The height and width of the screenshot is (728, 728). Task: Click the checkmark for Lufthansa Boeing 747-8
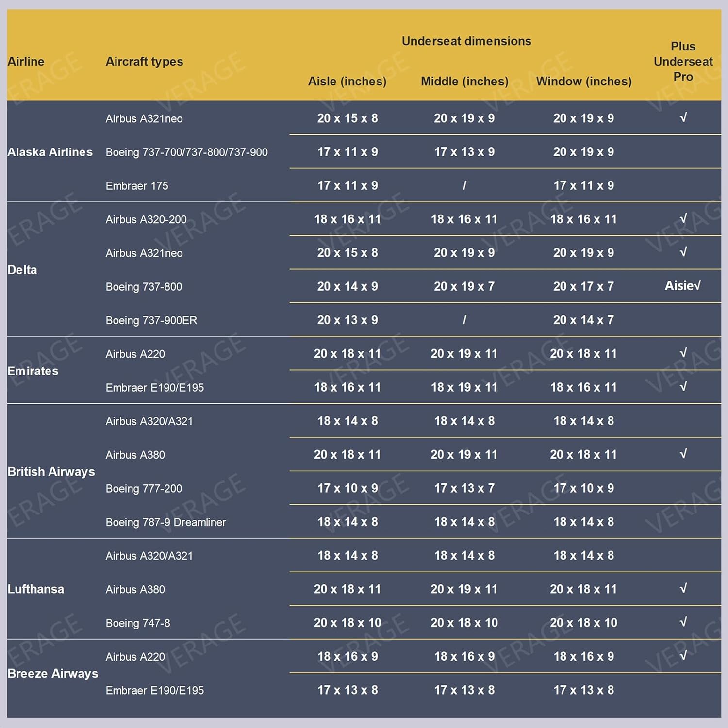(x=683, y=622)
